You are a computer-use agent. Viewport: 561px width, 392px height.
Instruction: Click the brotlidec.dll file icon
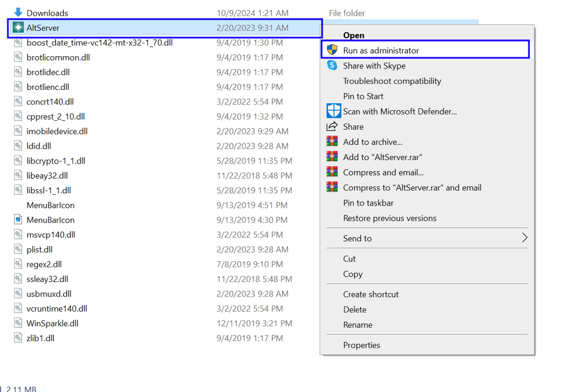(x=18, y=72)
